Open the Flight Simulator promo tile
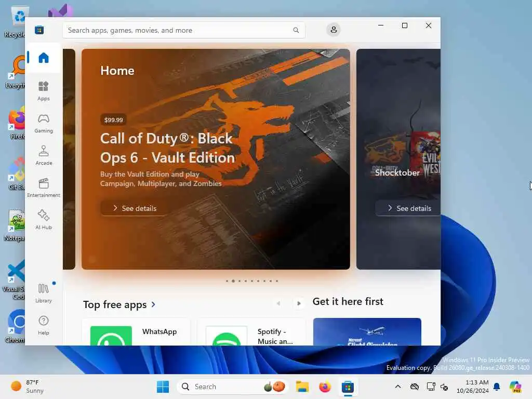Image resolution: width=532 pixels, height=399 pixels. tap(367, 332)
